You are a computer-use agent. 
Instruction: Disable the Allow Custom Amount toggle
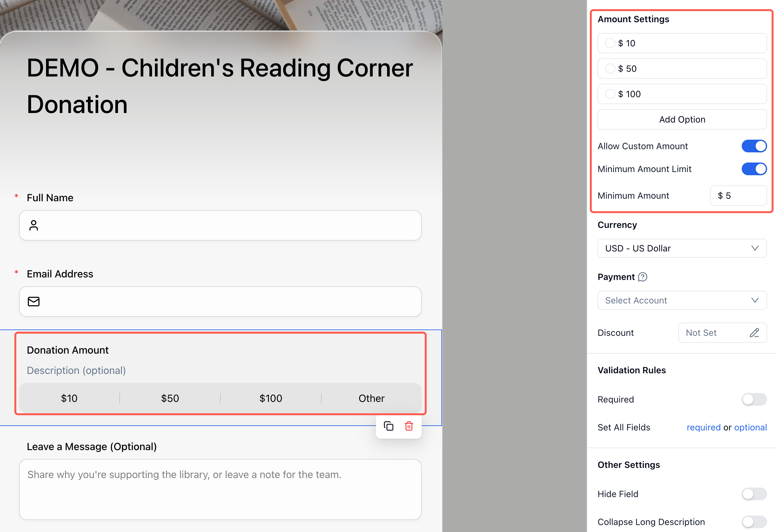754,146
